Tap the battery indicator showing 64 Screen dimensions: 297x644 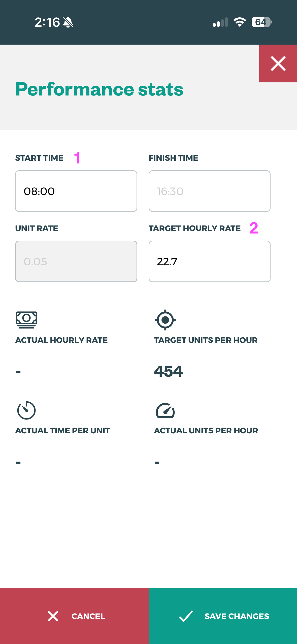click(261, 22)
